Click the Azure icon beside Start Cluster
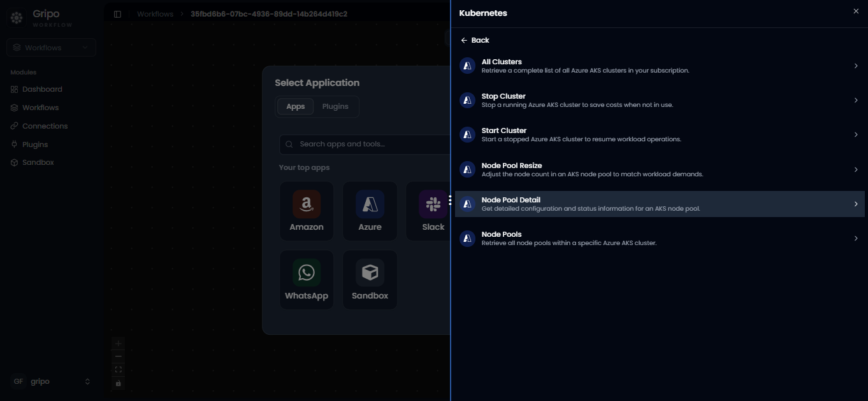Image resolution: width=868 pixels, height=401 pixels. click(468, 134)
